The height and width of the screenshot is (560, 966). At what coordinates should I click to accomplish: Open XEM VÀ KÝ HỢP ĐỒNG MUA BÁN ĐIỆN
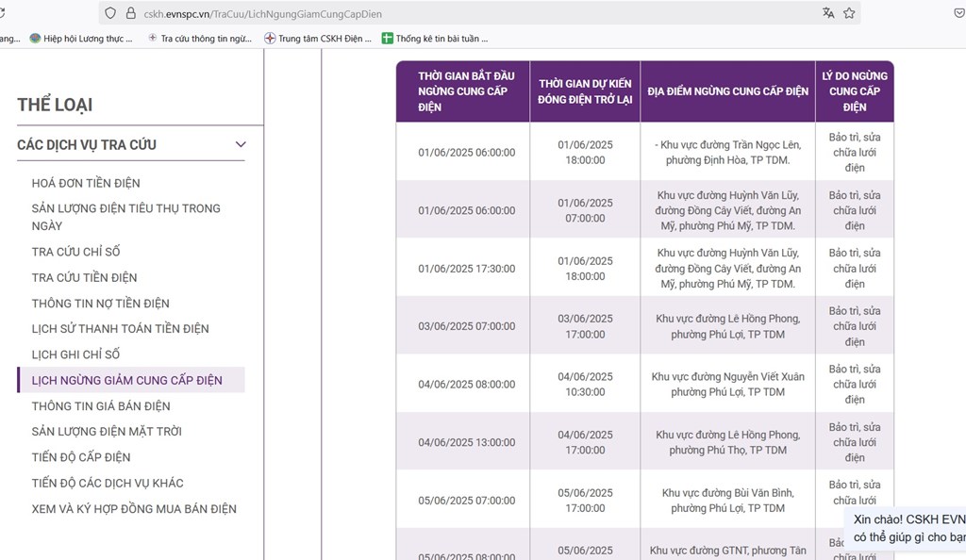pos(134,509)
